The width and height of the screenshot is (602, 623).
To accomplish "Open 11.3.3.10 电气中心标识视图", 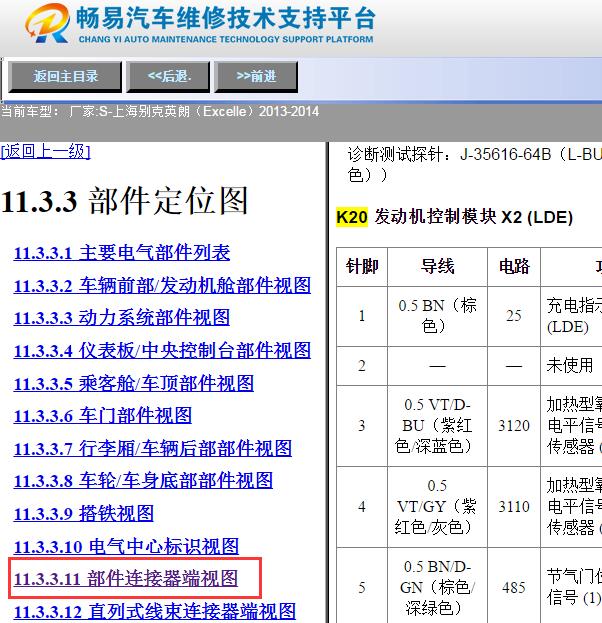I will pos(126,547).
